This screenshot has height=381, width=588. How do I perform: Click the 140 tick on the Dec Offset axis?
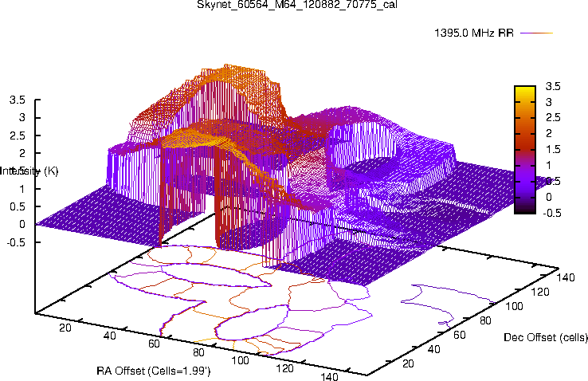566,277
